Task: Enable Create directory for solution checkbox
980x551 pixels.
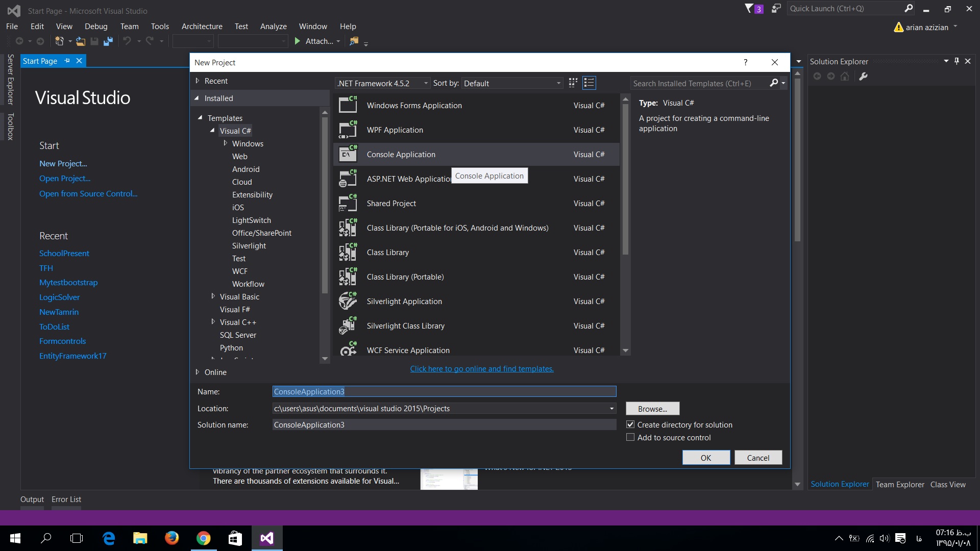Action: pos(631,424)
